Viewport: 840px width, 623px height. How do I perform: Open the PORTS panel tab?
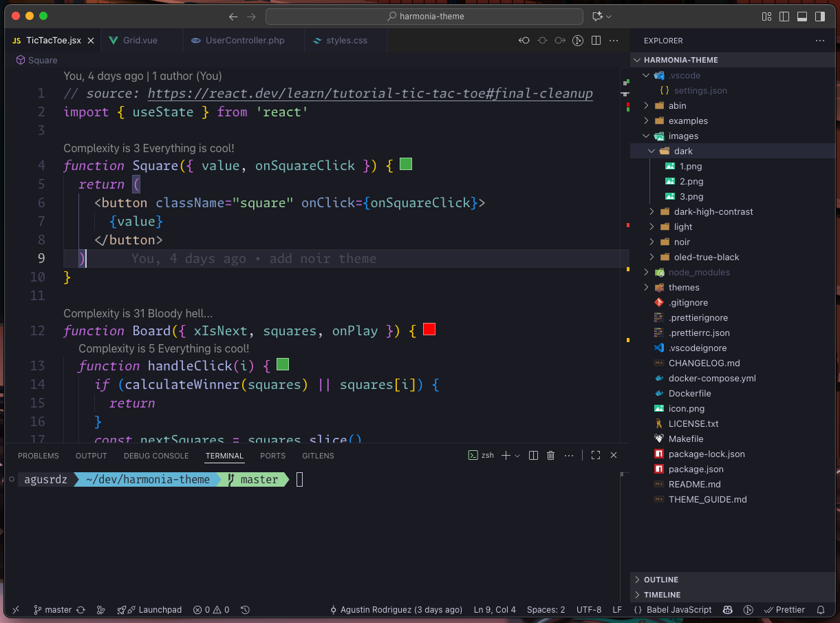pyautogui.click(x=272, y=456)
